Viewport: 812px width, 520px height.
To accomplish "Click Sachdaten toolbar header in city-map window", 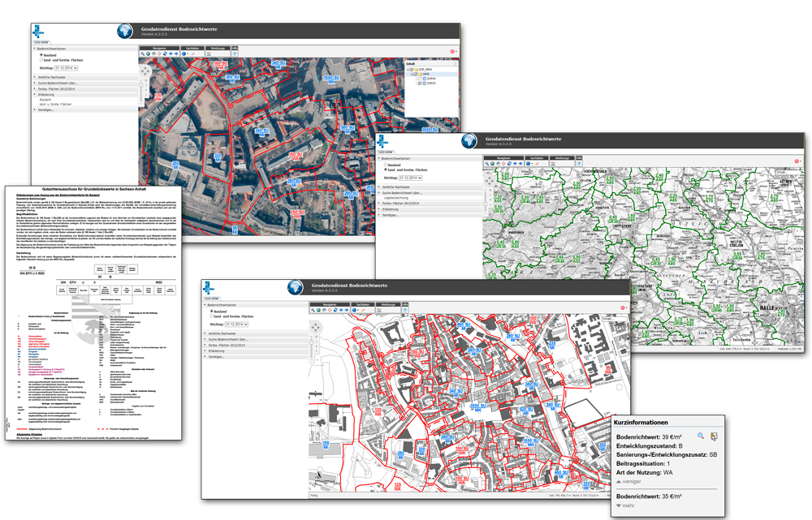I will (x=363, y=304).
